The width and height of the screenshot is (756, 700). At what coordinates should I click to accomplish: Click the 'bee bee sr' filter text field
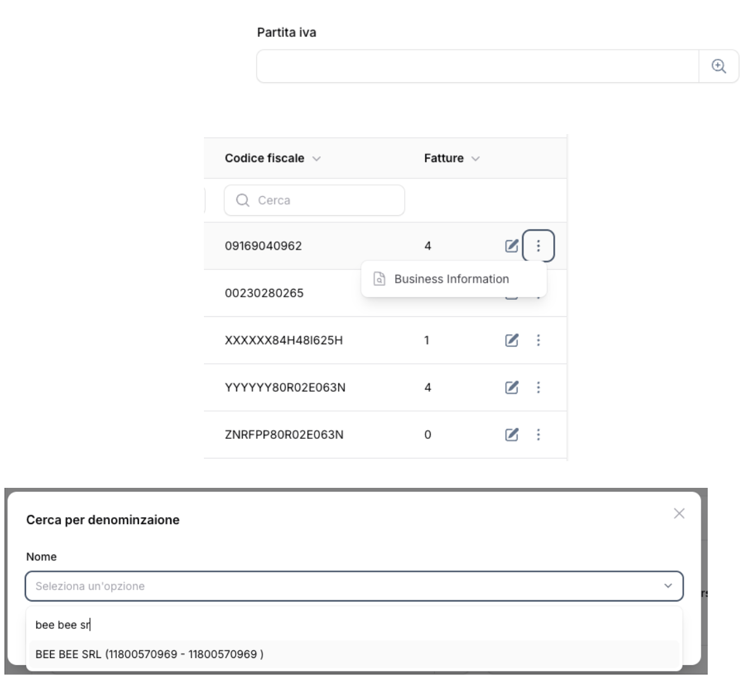[x=353, y=624]
